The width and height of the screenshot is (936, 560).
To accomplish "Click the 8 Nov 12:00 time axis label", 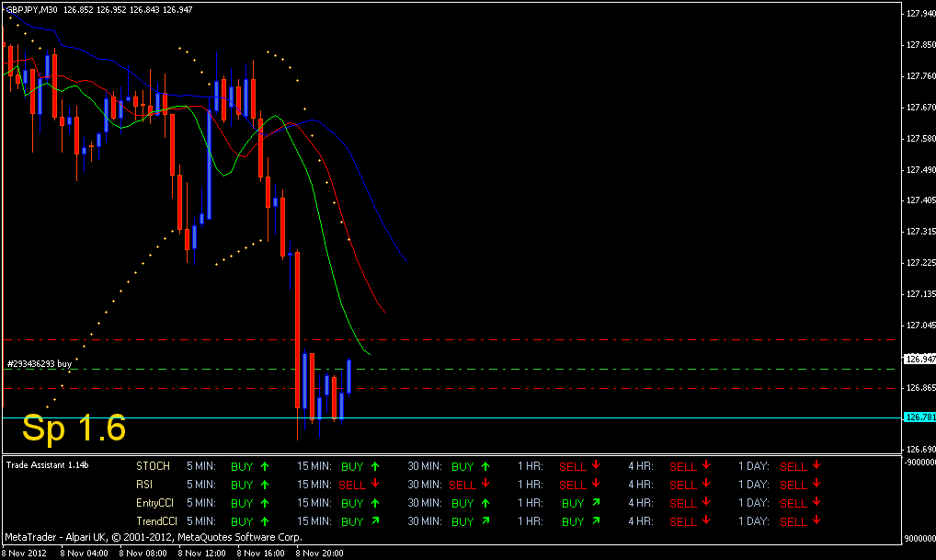I will point(201,553).
